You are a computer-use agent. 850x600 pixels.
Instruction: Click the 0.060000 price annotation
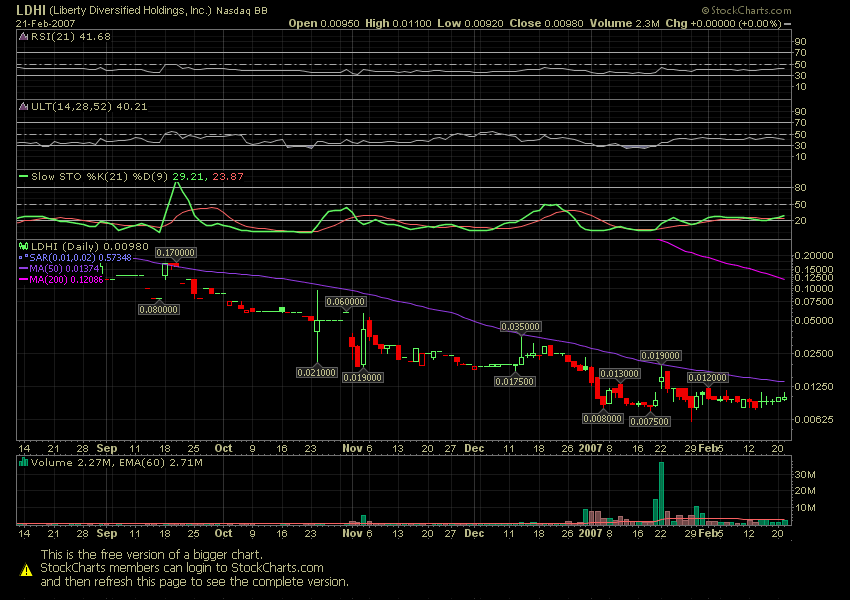tap(345, 301)
